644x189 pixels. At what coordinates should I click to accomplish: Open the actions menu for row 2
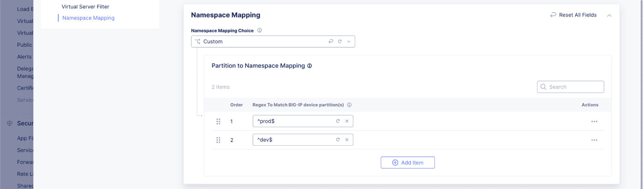[x=594, y=140]
